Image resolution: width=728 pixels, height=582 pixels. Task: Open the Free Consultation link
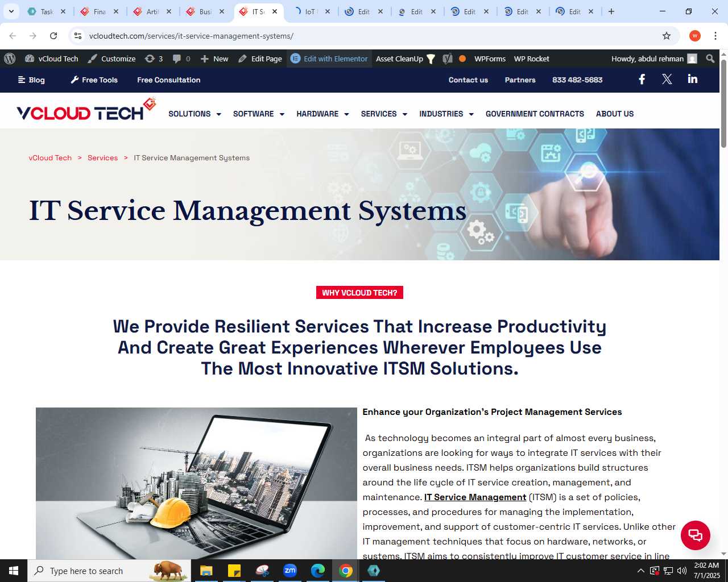coord(169,80)
